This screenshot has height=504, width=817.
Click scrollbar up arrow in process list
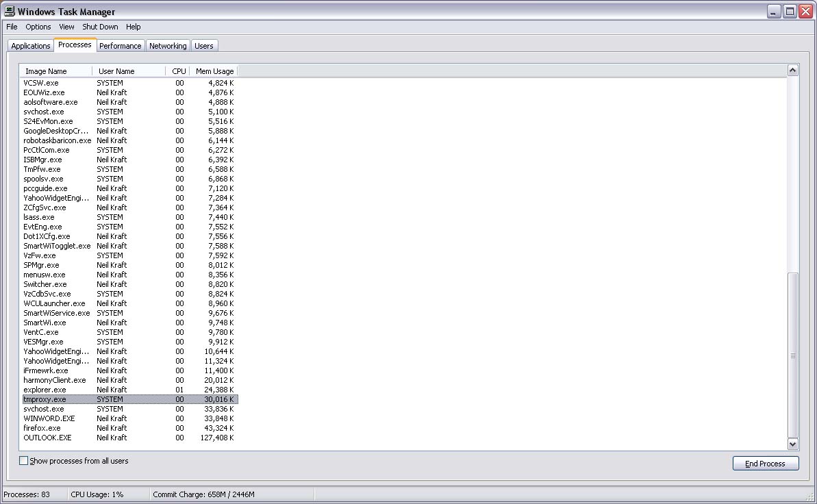coord(792,71)
